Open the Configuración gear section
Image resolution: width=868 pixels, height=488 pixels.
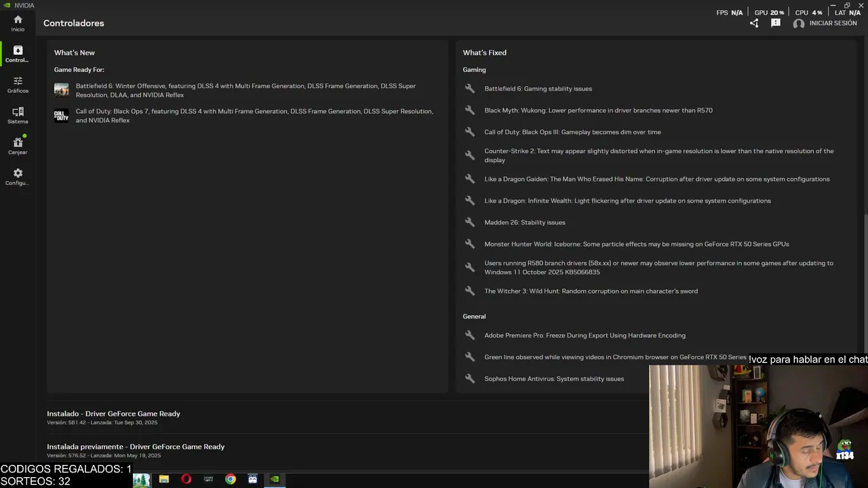tap(18, 177)
